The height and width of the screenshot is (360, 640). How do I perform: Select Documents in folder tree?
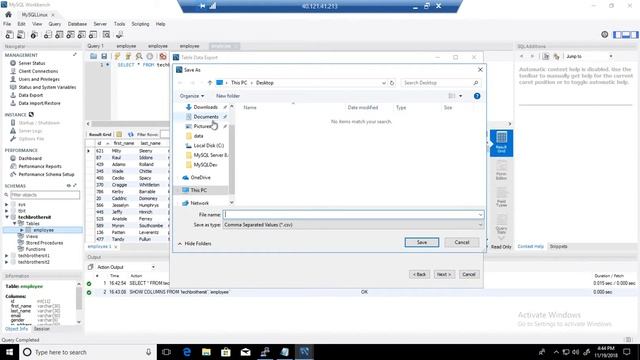[x=206, y=117]
